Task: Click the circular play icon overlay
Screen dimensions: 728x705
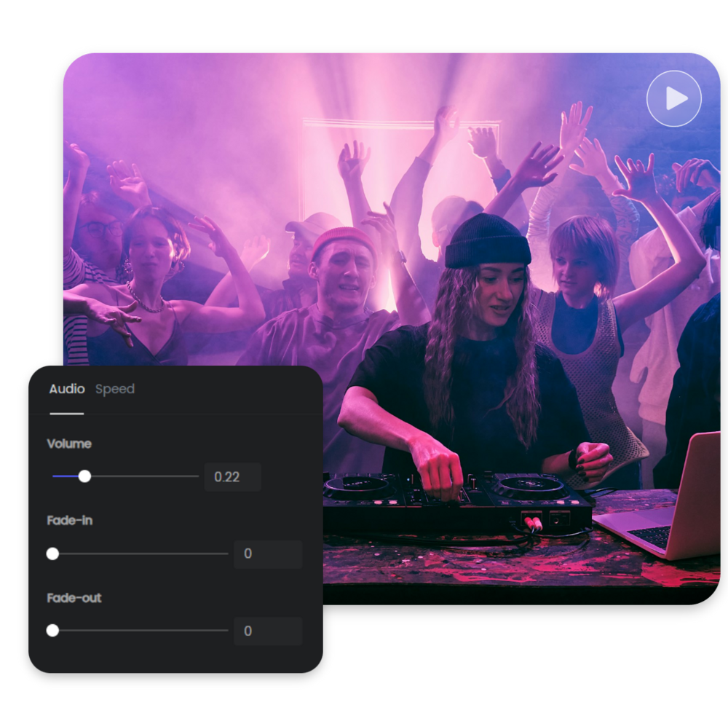Action: 673,97
